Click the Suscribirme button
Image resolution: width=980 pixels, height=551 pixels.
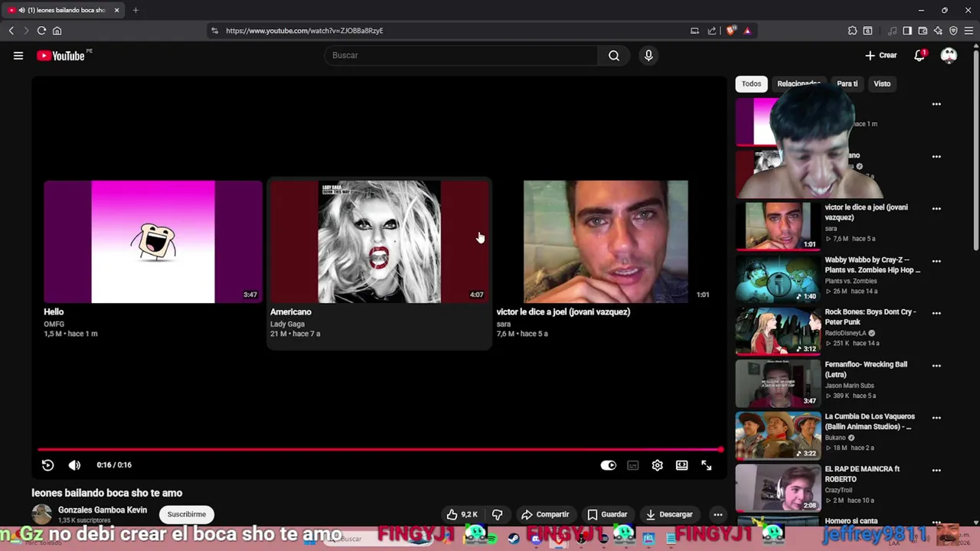click(x=187, y=514)
